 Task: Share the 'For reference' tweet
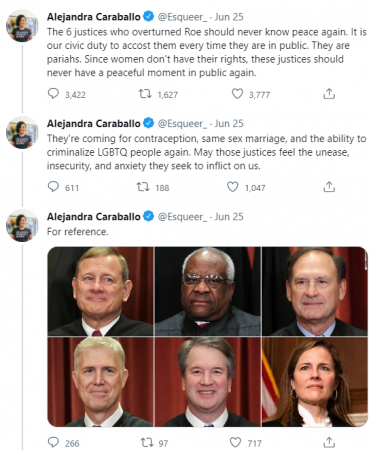pos(329,442)
